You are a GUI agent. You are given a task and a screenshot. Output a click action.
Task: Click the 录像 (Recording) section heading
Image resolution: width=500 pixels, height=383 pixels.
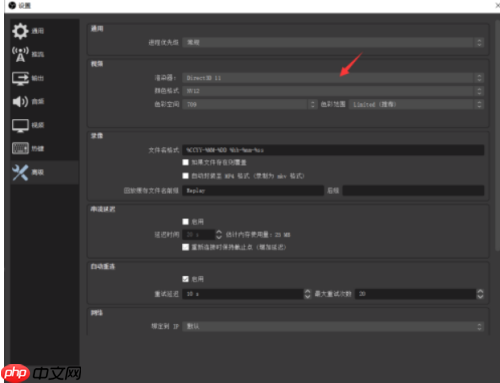tap(97, 136)
